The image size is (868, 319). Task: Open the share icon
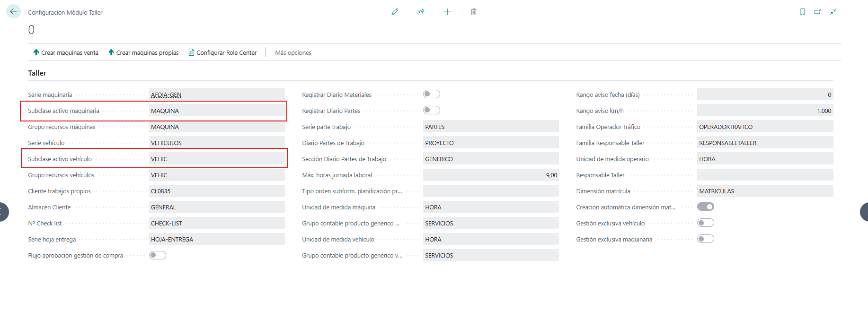421,12
